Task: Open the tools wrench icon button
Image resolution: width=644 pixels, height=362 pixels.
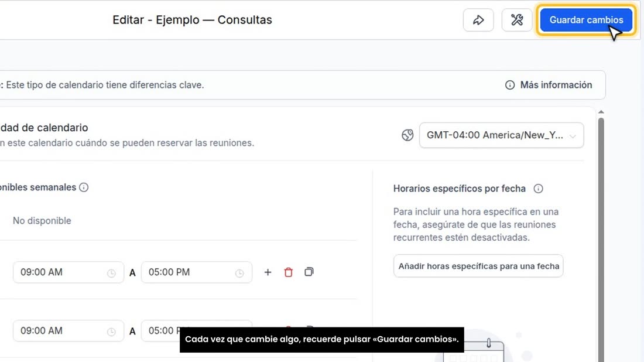Action: click(517, 20)
